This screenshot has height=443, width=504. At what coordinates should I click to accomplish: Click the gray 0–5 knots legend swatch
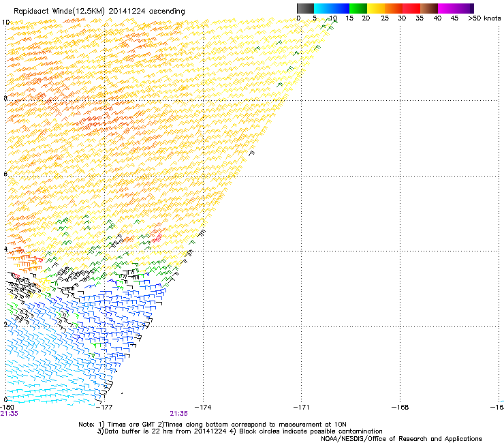[305, 8]
